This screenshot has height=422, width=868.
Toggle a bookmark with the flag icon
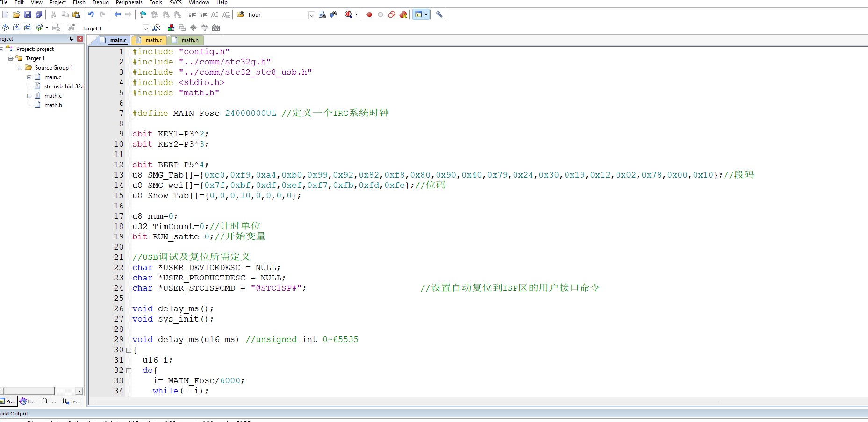[x=143, y=14]
